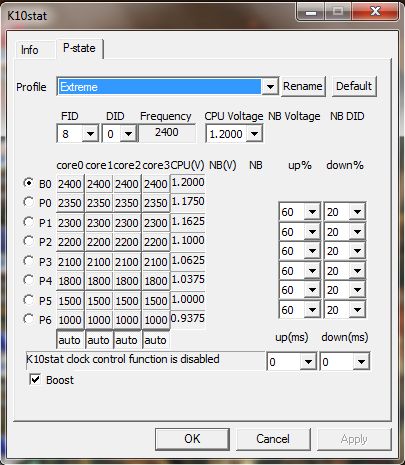
Task: Click the core2 P1 button showing 2300
Action: (x=127, y=223)
